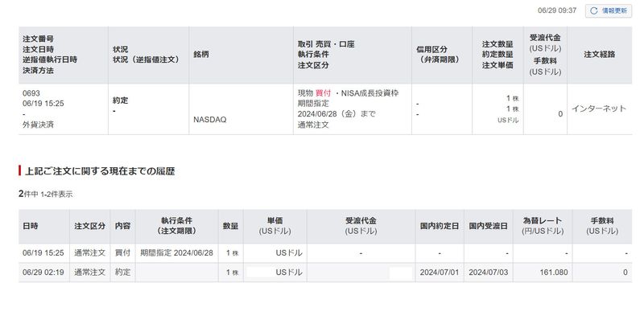
Task: Click the 06/29 09:37 update timestamp
Action: [559, 10]
